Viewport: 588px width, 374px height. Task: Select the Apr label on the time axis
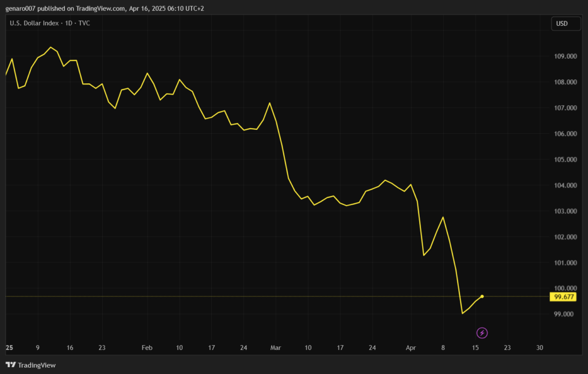(x=411, y=348)
